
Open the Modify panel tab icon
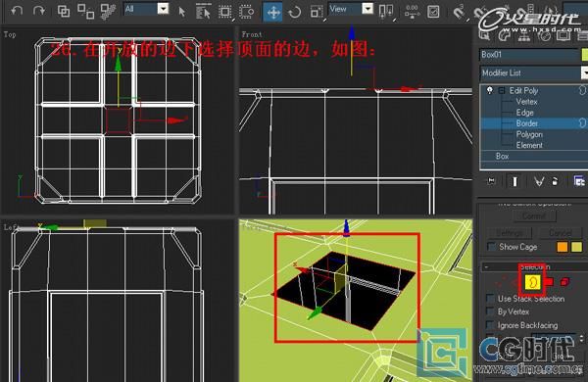click(505, 35)
